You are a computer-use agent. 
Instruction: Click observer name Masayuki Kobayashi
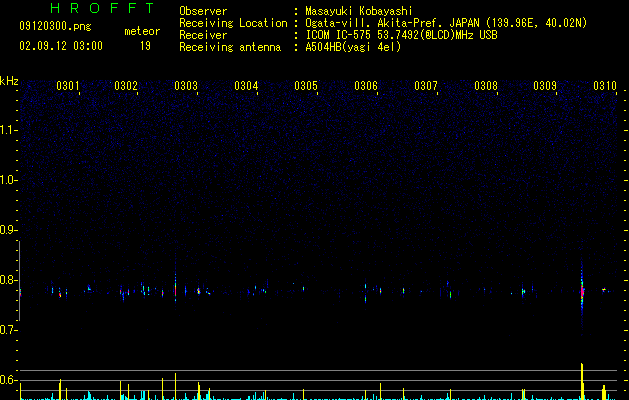(359, 11)
